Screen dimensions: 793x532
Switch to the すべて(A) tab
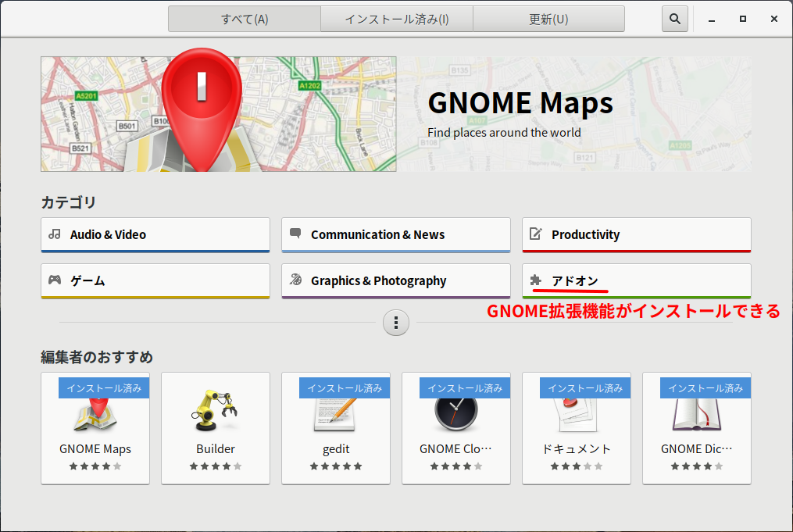pyautogui.click(x=245, y=20)
